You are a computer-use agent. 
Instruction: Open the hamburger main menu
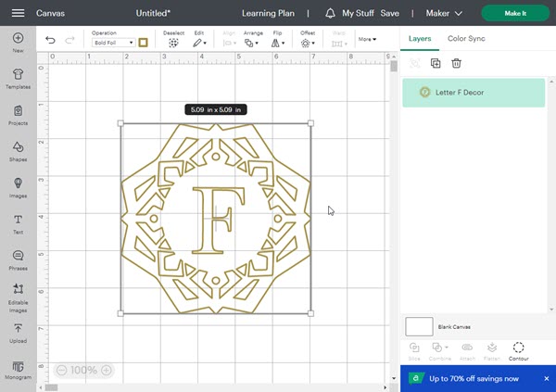[x=18, y=14]
